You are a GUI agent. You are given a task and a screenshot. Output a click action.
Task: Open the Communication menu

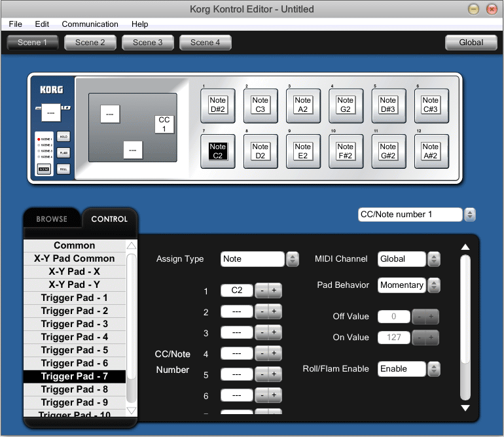tap(90, 24)
